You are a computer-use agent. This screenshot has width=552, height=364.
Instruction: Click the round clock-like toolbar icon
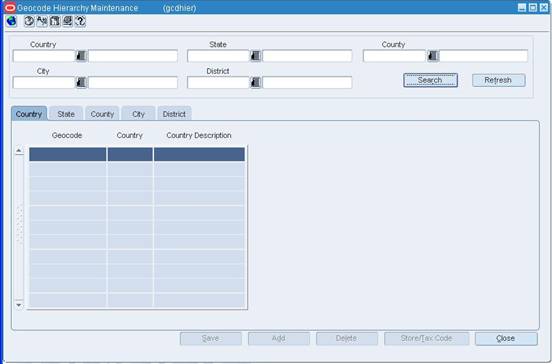coord(29,21)
